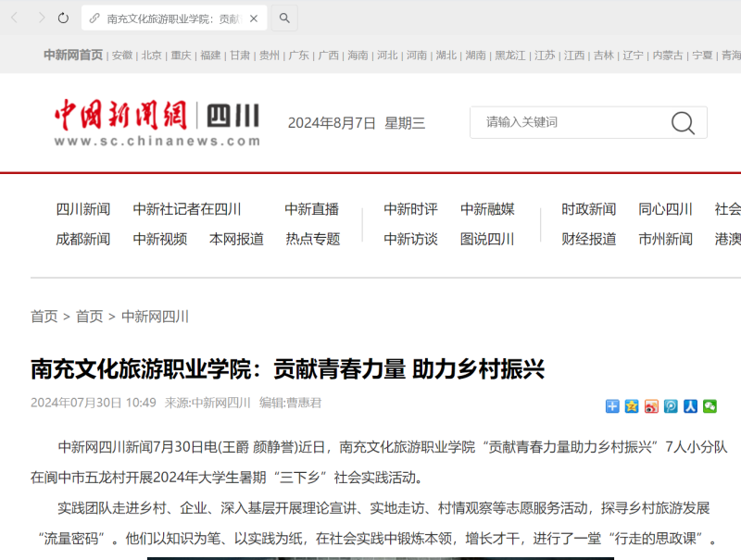The height and width of the screenshot is (560, 741).
Task: Click the 河北 regional link
Action: 387,56
